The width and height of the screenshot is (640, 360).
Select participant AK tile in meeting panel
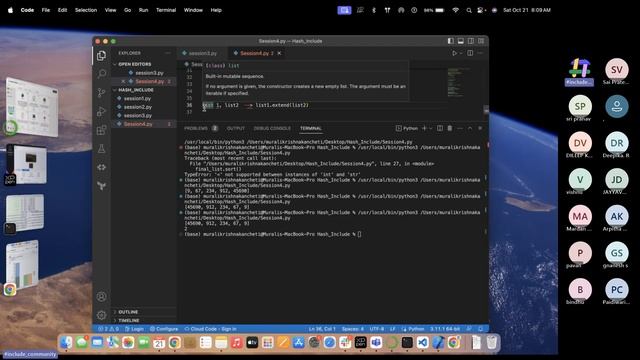[616, 217]
